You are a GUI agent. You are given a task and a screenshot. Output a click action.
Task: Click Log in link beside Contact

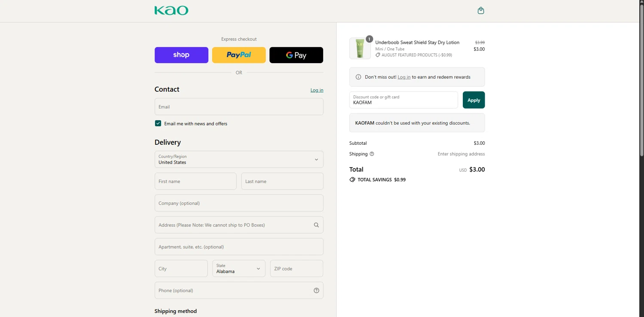pyautogui.click(x=317, y=90)
